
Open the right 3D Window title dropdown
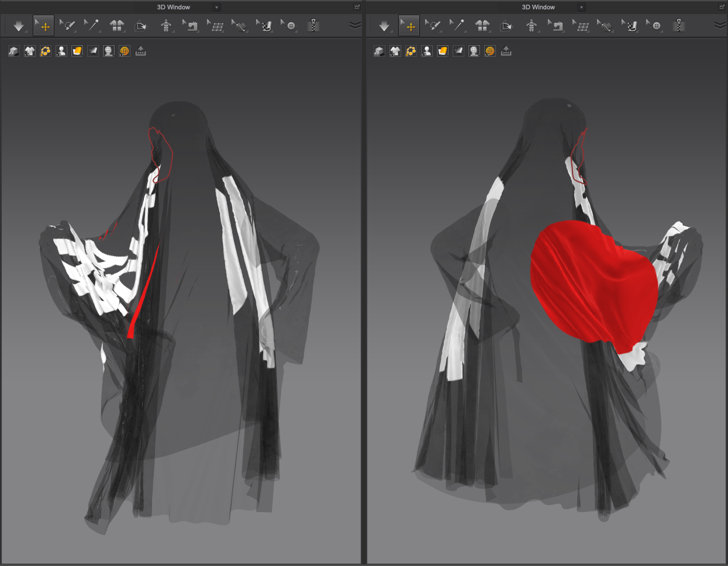tap(581, 8)
